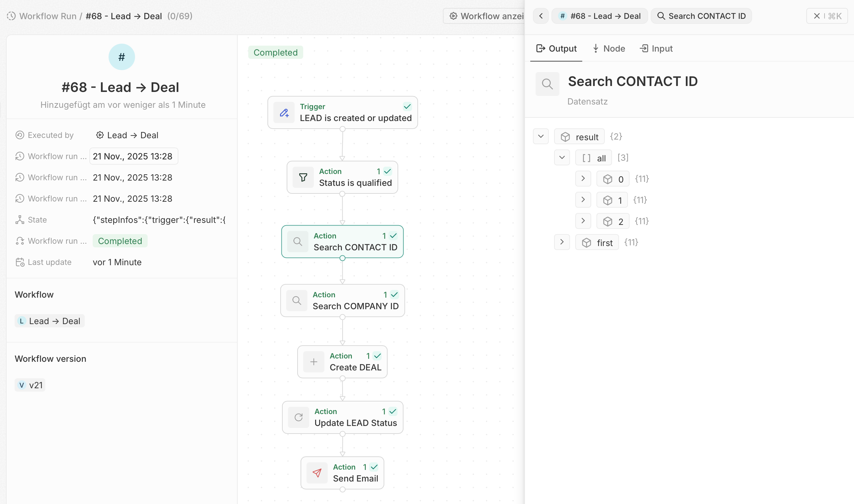The height and width of the screenshot is (504, 854).
Task: Click the refresh icon on Update LEAD Status
Action: tap(298, 417)
